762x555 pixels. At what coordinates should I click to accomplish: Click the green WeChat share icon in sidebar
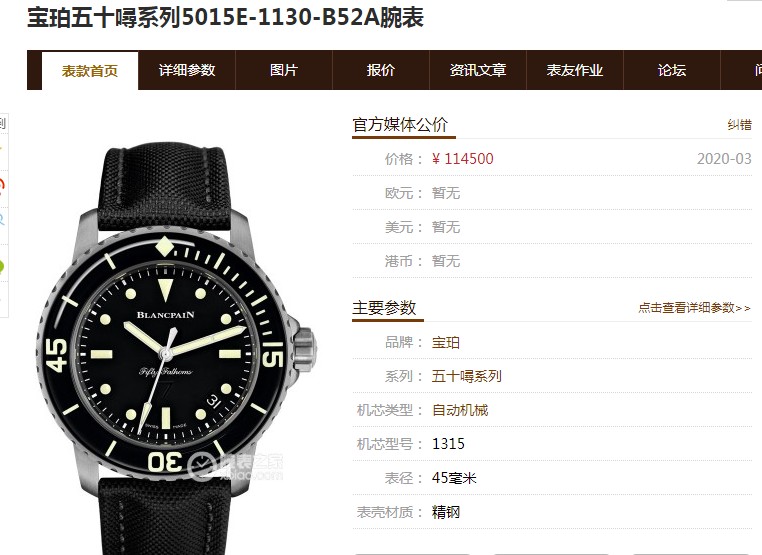pyautogui.click(x=2, y=266)
